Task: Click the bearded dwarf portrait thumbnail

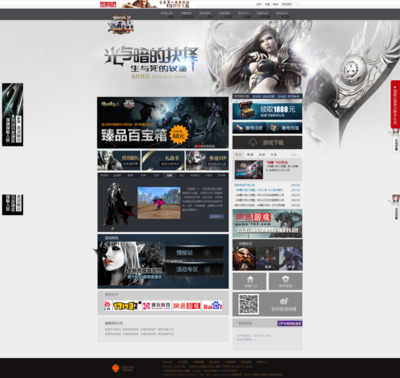Action: coord(244,258)
